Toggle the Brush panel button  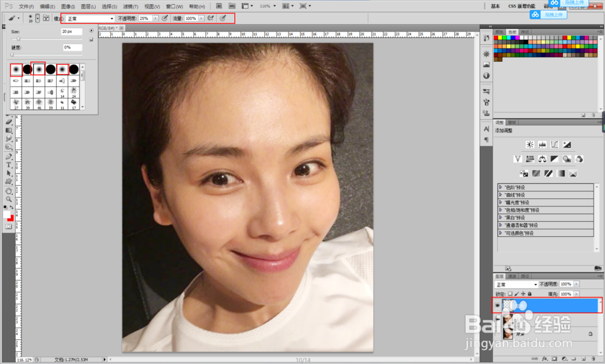[46, 18]
